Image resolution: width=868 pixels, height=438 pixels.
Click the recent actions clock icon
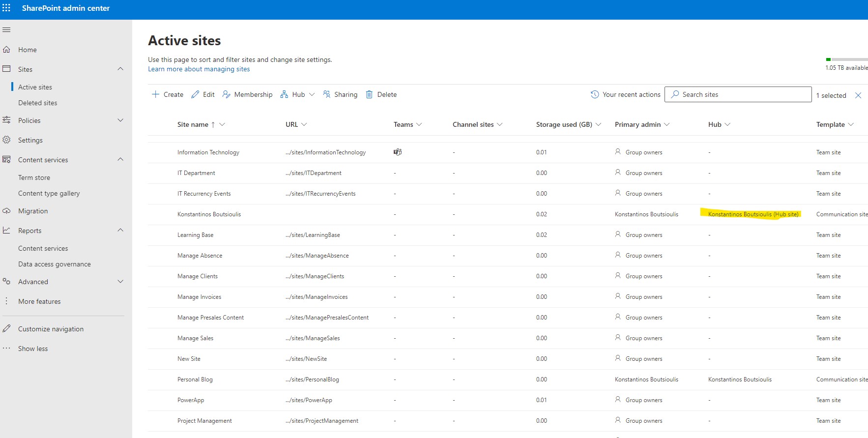pos(595,94)
